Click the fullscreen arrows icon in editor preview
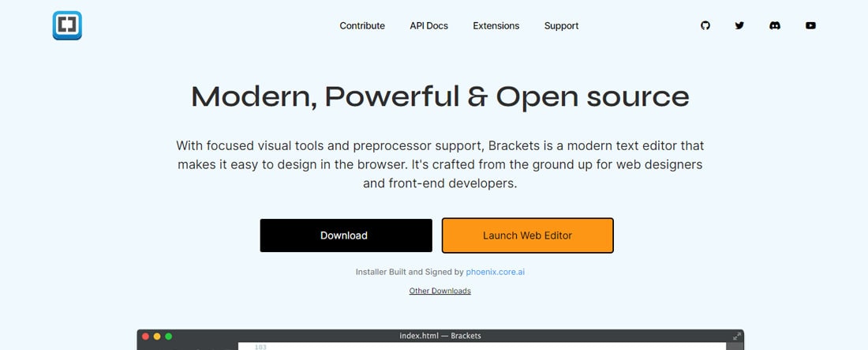The width and height of the screenshot is (868, 350). (737, 336)
